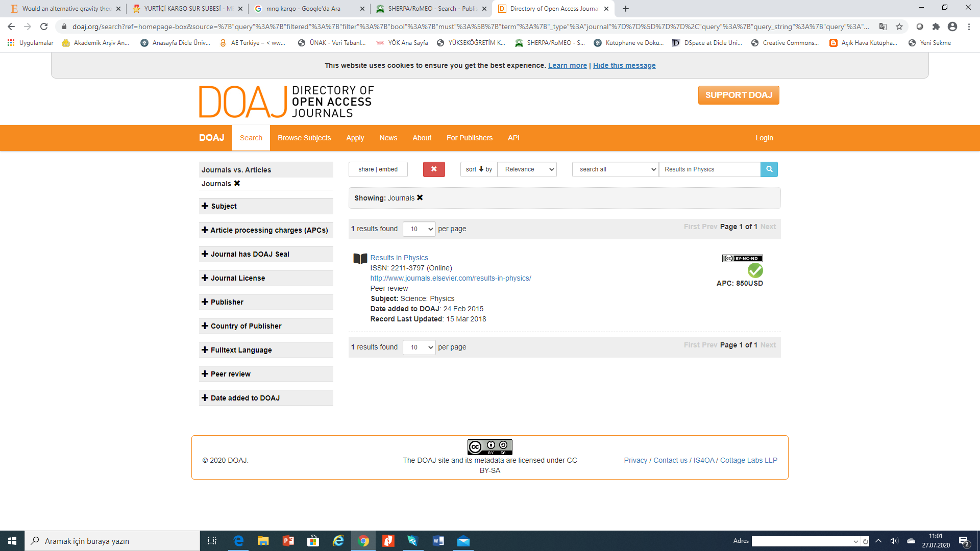Expand Article processing charges (APCs) facet

[x=266, y=230]
